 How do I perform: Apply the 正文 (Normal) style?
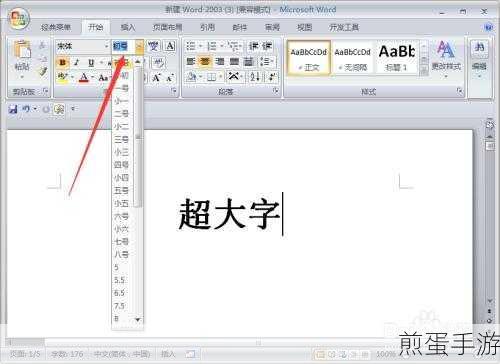tap(309, 58)
